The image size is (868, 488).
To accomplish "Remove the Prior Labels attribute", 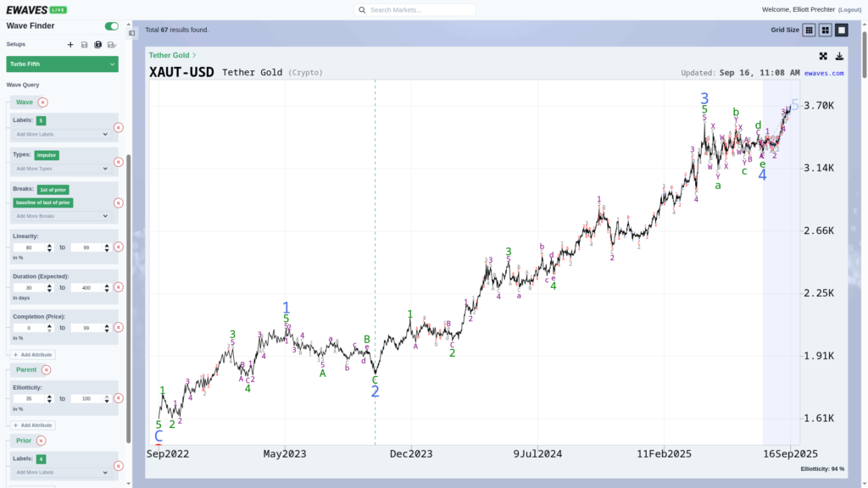I will point(119,466).
